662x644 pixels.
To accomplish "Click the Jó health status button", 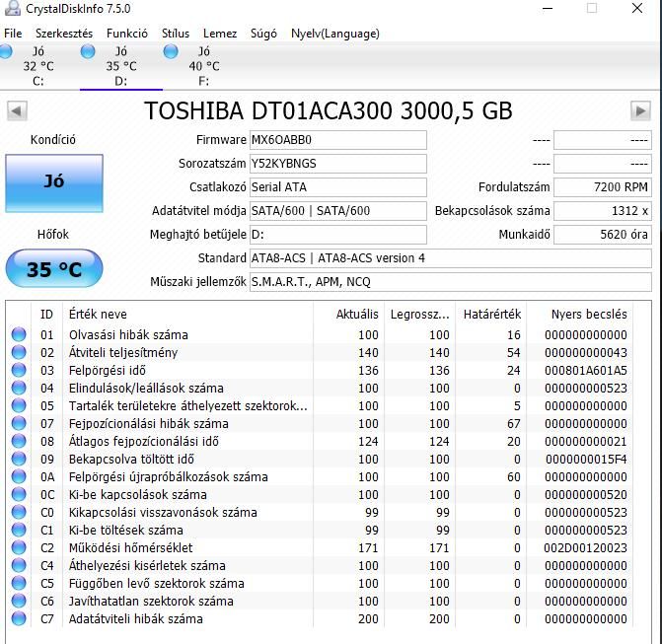I will (54, 182).
